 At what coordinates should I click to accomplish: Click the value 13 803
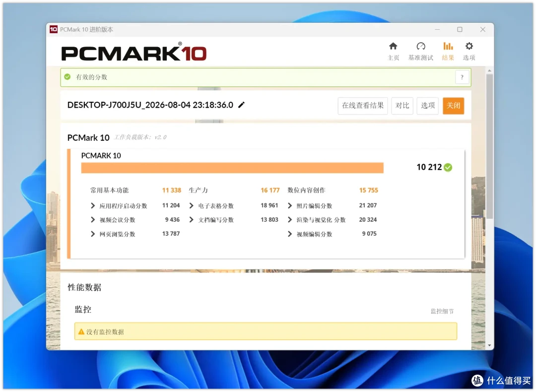[269, 219]
